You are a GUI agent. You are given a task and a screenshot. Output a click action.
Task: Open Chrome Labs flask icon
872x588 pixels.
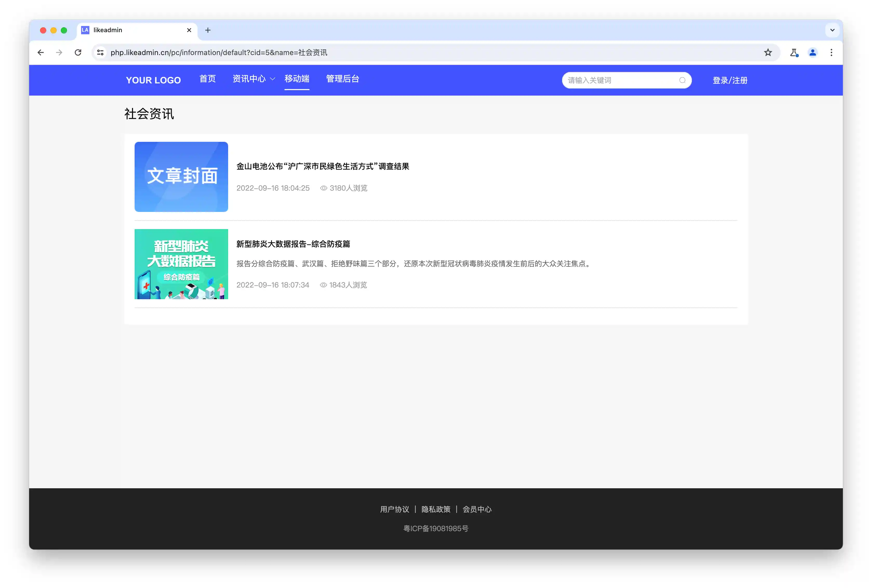(x=794, y=52)
